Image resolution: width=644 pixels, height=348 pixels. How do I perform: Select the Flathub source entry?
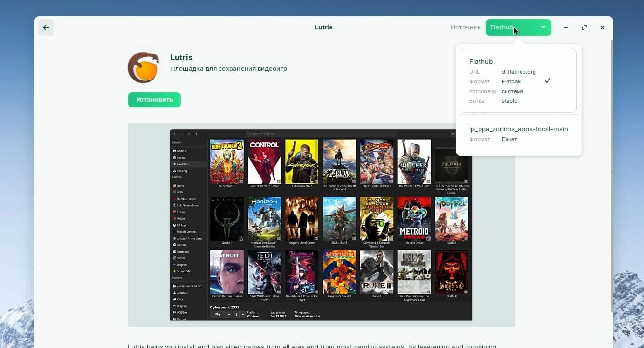point(519,80)
